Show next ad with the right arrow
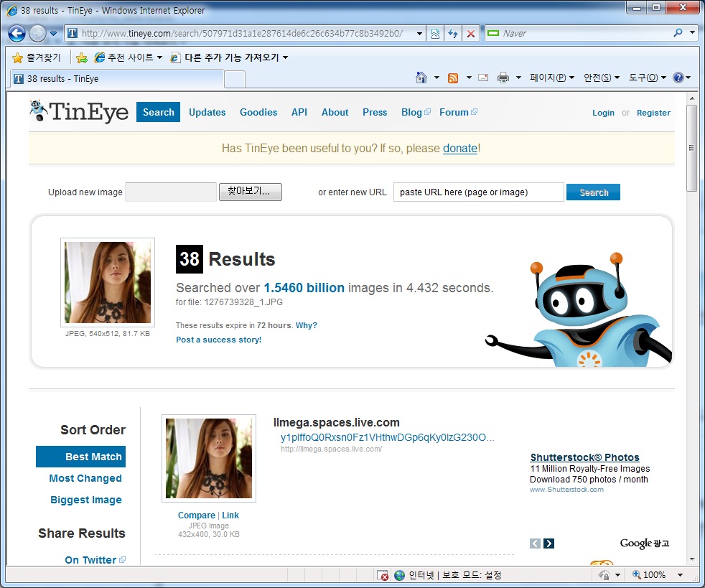705x588 pixels. coord(548,543)
